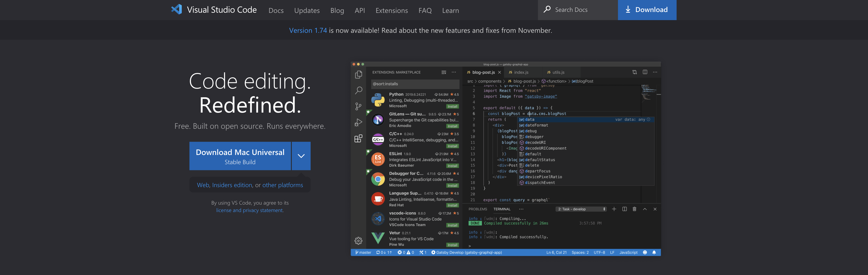
Task: Go to the Docs menu item
Action: tap(276, 10)
